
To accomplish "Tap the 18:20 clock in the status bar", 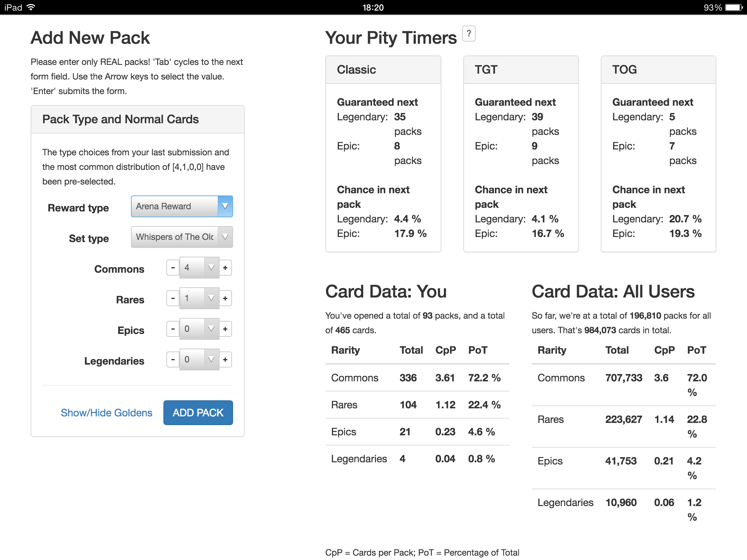I will pos(373,7).
